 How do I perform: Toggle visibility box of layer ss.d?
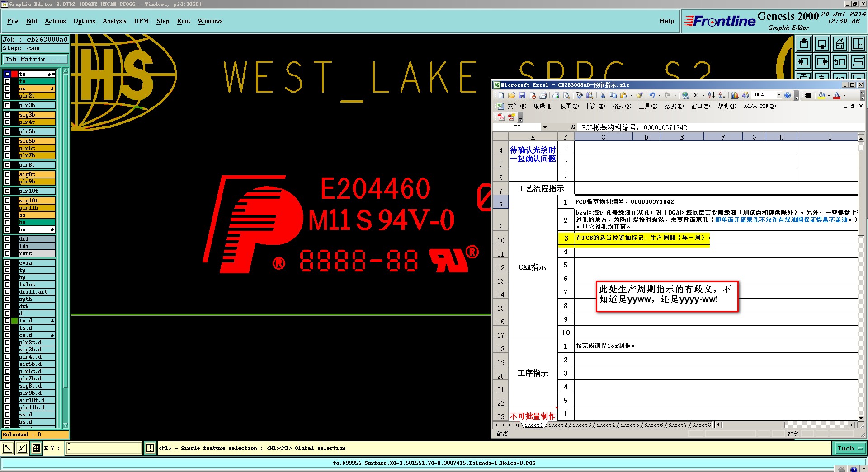click(x=7, y=415)
